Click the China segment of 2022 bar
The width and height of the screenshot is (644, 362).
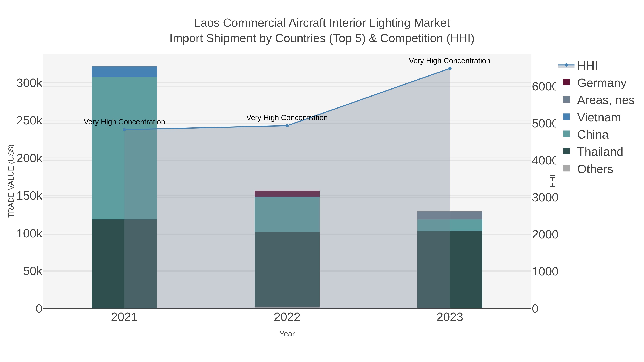coord(287,215)
